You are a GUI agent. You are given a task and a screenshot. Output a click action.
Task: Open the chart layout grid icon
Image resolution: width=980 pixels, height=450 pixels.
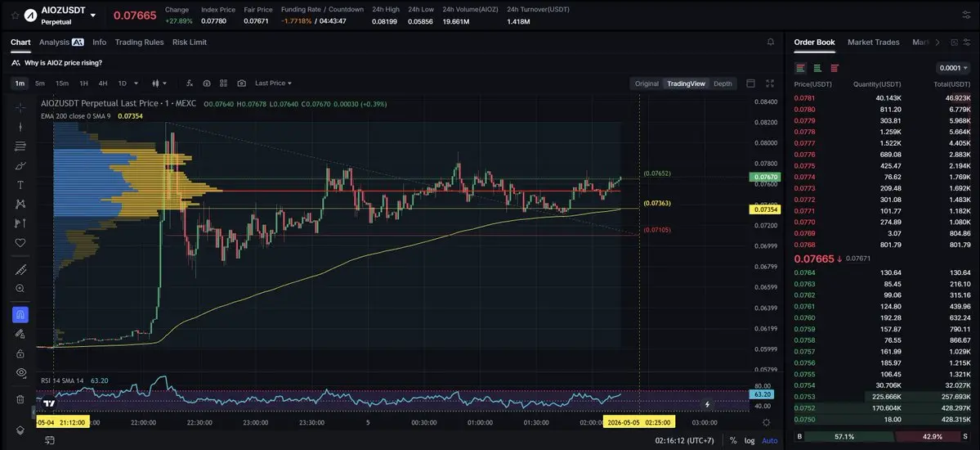coord(224,83)
